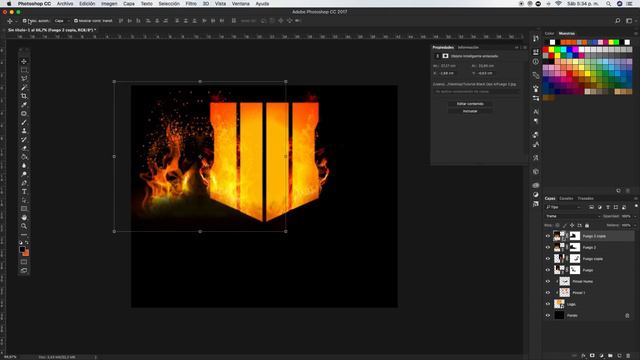
Task: Create a new layer with the bottom icon
Action: coord(619,356)
